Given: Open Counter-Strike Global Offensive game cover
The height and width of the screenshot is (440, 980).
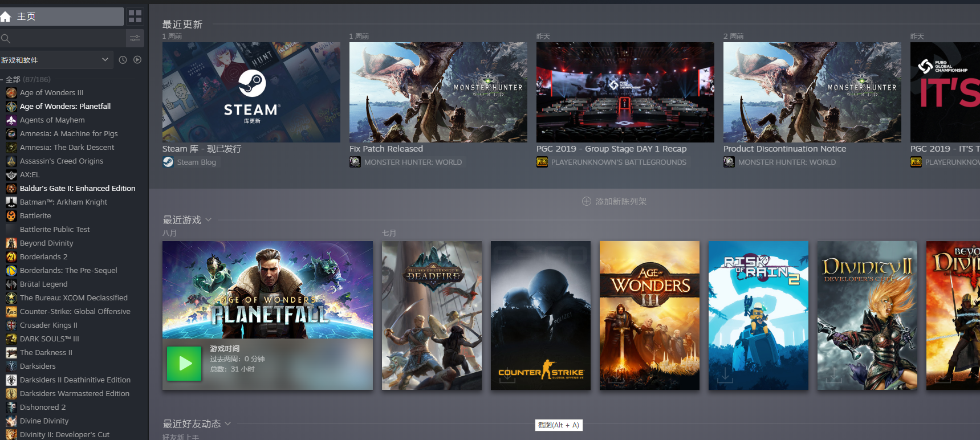Looking at the screenshot, I should click(x=540, y=315).
